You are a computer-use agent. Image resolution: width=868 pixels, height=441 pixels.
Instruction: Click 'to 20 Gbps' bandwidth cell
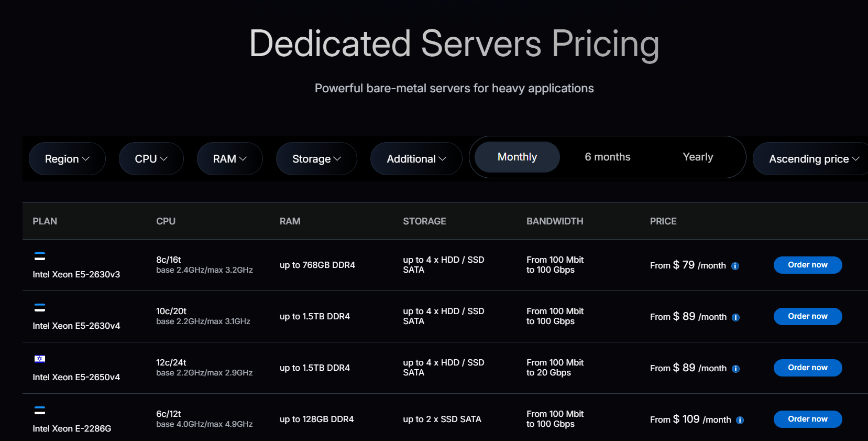[x=548, y=372]
